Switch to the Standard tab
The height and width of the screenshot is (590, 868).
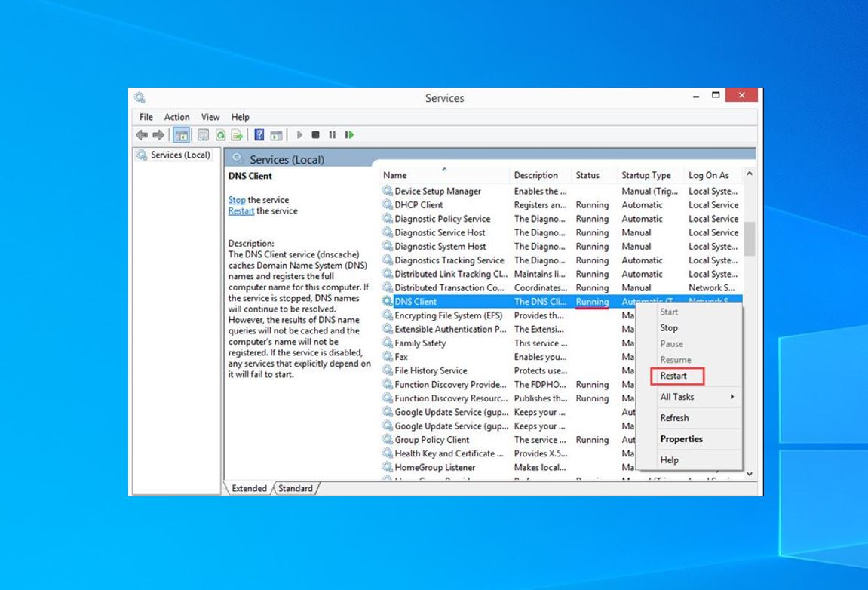coord(296,488)
